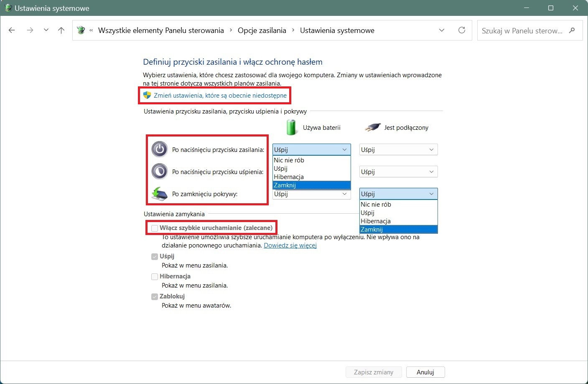Open power button plugged-in dropdown
The image size is (588, 384).
[x=399, y=149]
